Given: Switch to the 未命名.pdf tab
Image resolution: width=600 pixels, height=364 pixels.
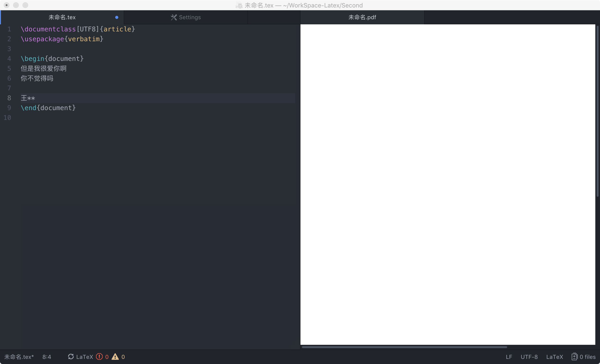Looking at the screenshot, I should click(362, 17).
